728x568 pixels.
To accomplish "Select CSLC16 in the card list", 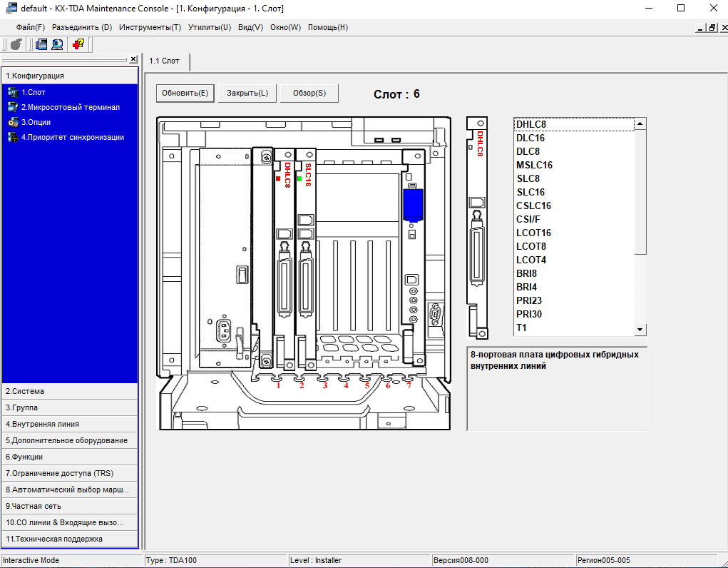I will tap(574, 206).
